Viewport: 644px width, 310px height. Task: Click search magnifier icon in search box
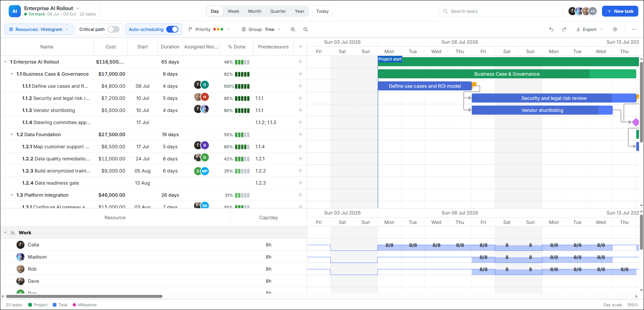pos(445,11)
